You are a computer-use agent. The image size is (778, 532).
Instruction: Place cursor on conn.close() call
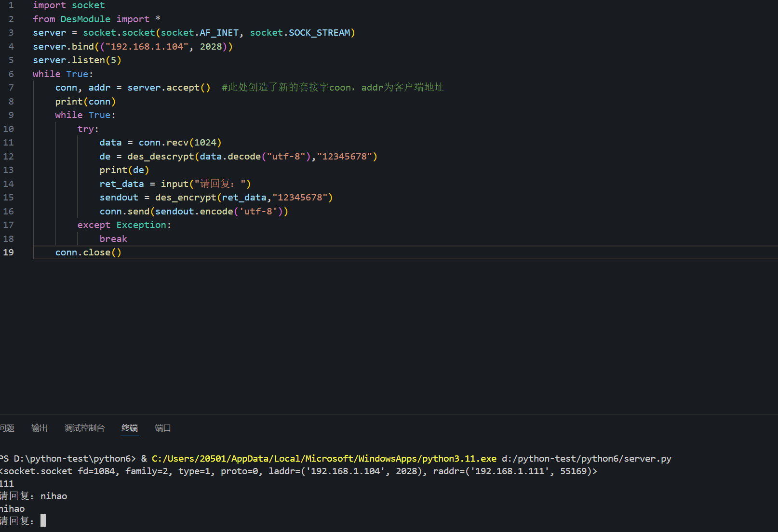[x=88, y=253]
